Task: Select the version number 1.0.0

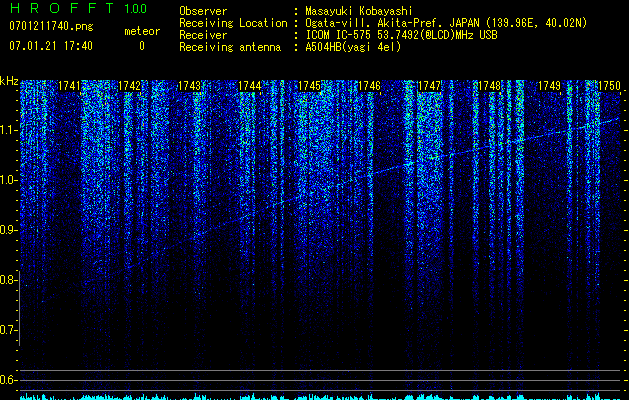Action: click(136, 8)
